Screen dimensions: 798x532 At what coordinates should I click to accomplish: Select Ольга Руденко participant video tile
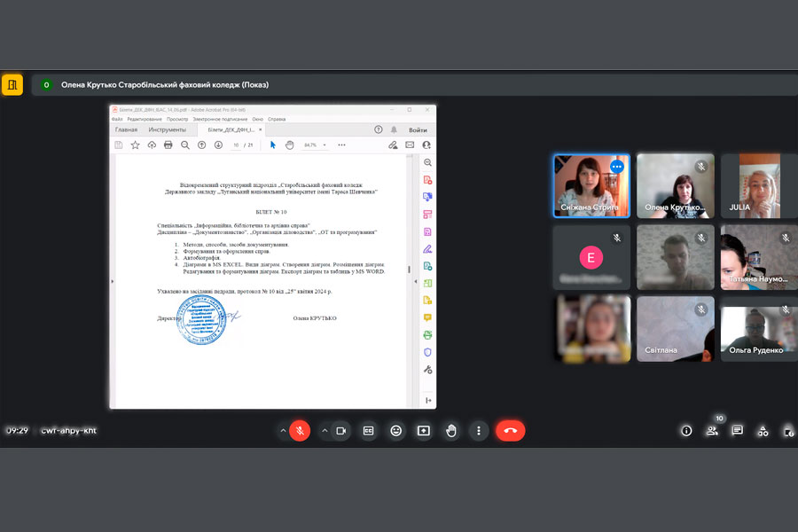[759, 329]
